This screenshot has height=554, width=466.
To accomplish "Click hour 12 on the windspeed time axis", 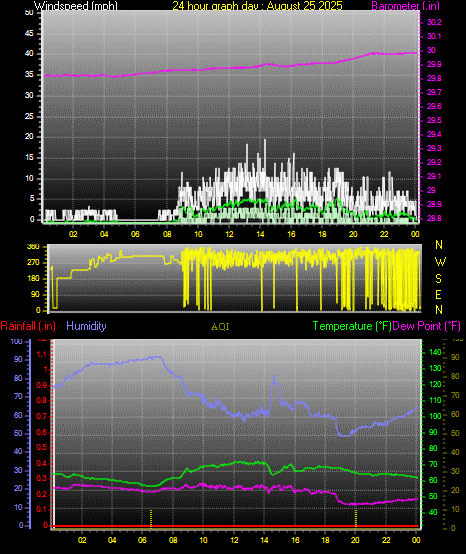I will (x=229, y=234).
